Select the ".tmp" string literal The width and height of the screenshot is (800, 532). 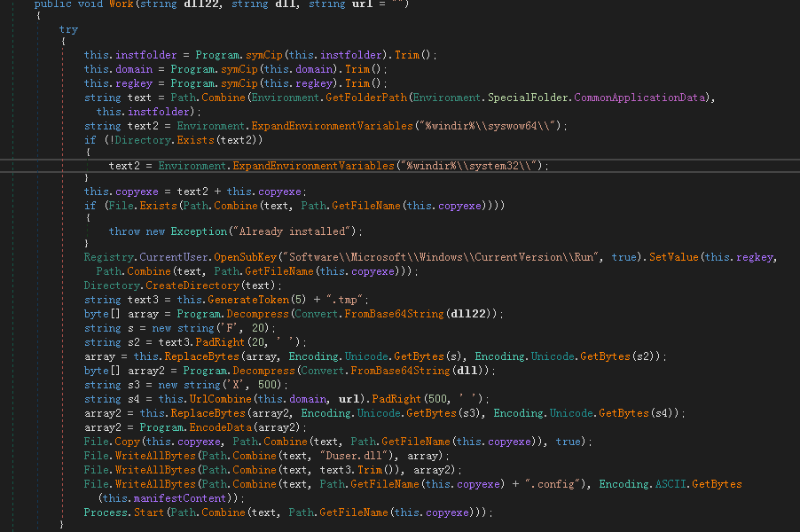(x=344, y=300)
